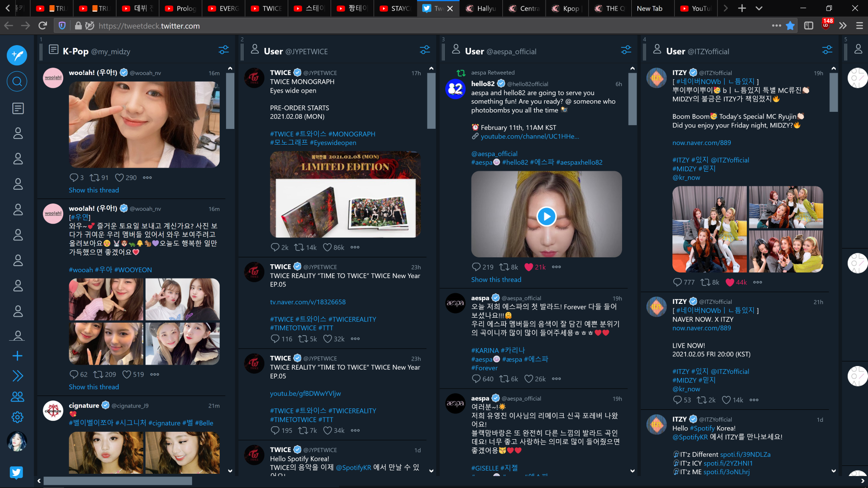Image resolution: width=868 pixels, height=488 pixels.
Task: Open new browser tab with plus button
Action: coord(742,8)
